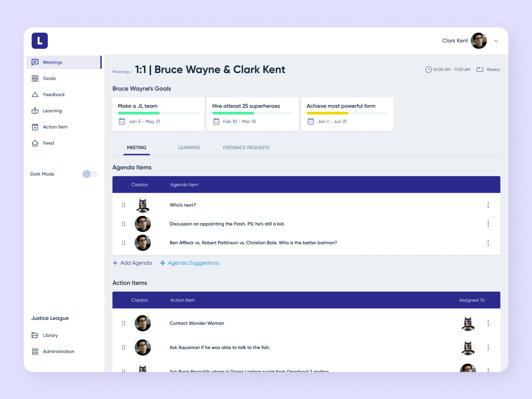Click drag handle for Flash discussion row
Screen dimensions: 532x399
click(x=124, y=224)
